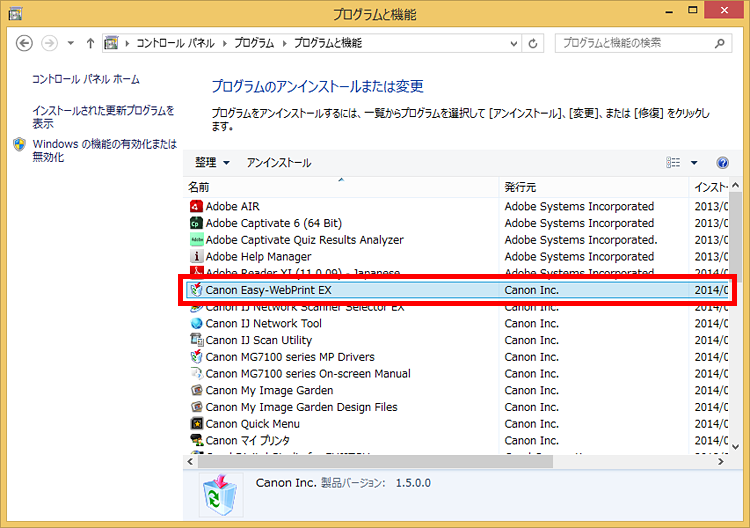Click the Adobe Help Manager icon
This screenshot has height=528, width=750.
coord(196,257)
